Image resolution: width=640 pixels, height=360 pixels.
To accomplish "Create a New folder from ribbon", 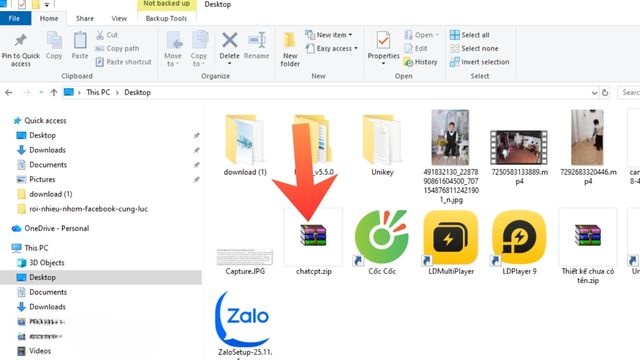I will pos(290,49).
